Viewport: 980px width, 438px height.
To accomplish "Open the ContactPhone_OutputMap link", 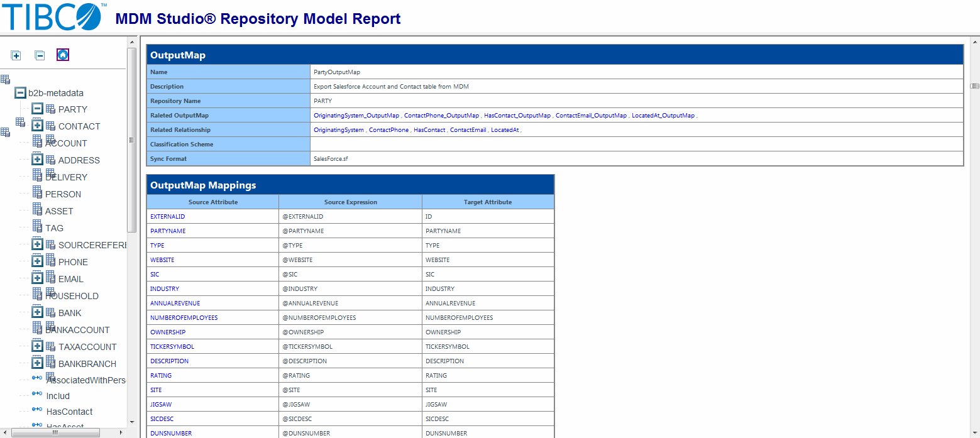I will [441, 116].
